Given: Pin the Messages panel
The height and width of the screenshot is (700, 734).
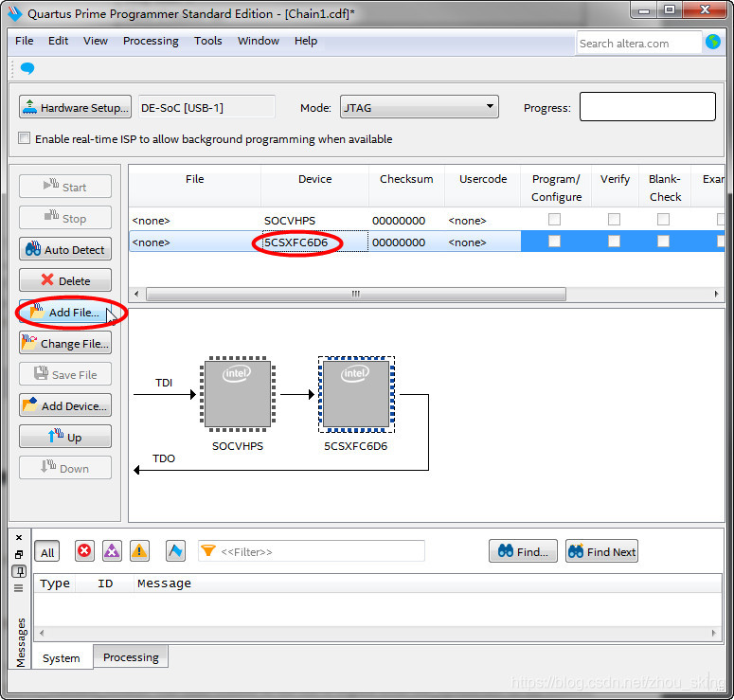Looking at the screenshot, I should point(19,571).
